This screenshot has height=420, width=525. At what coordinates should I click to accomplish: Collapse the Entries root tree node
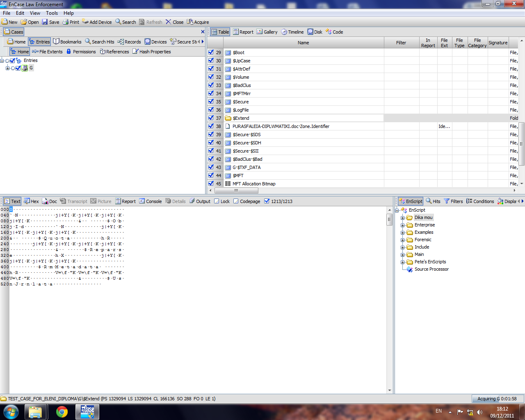tap(2, 61)
